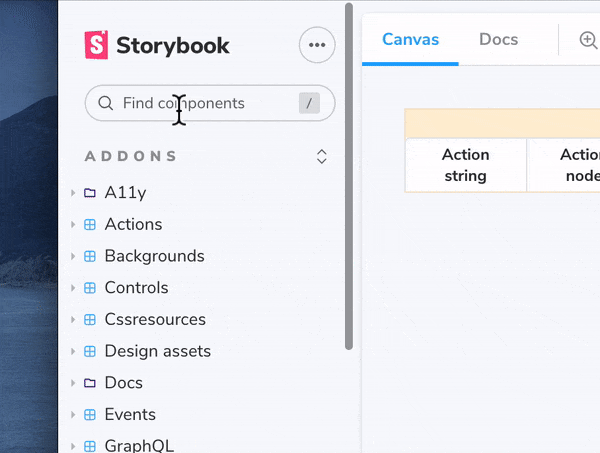Viewport: 600px width, 453px height.
Task: Click the Action string button
Action: [x=466, y=165]
